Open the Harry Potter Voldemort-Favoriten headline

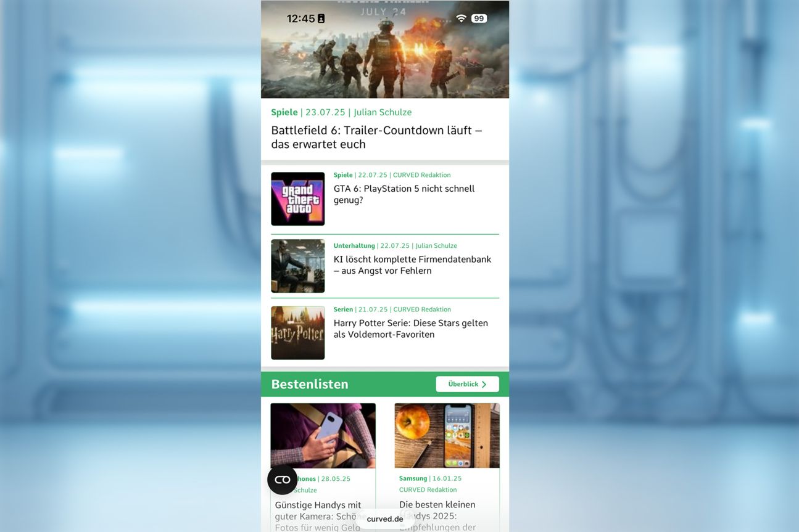click(x=410, y=329)
